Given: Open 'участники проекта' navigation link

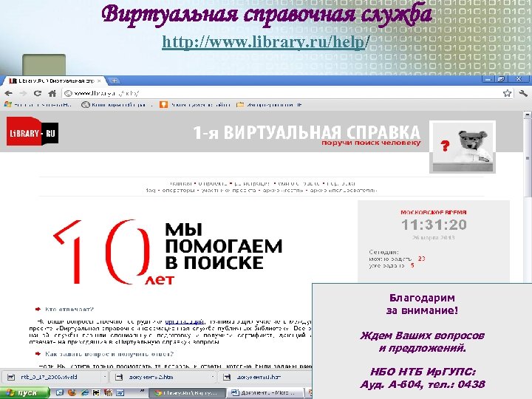Looking at the screenshot, I should [x=228, y=191].
